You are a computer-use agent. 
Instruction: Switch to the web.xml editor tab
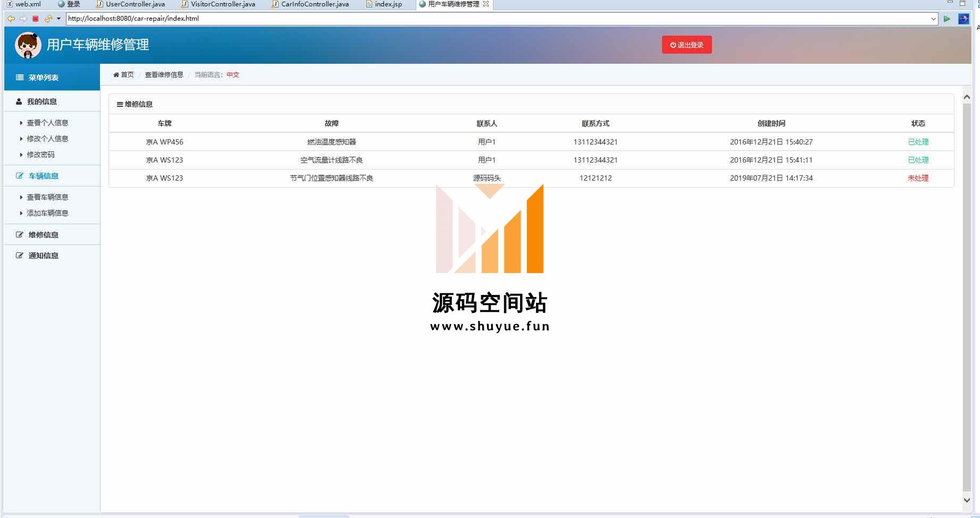24,4
